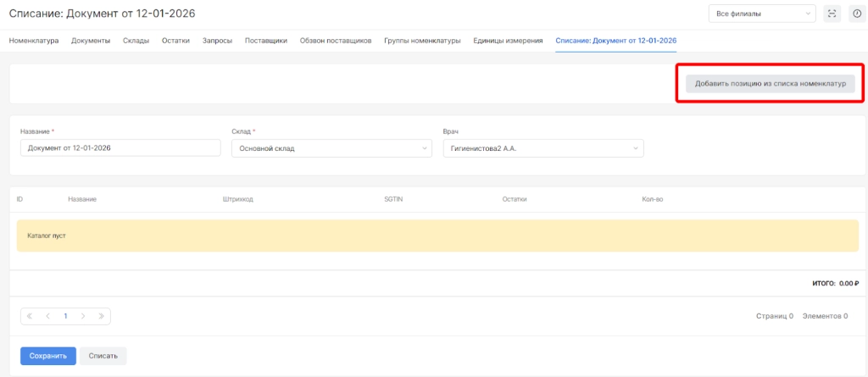Screen dimensions: 868x377
Task: Open the Все филиалы dropdown
Action: click(x=761, y=14)
